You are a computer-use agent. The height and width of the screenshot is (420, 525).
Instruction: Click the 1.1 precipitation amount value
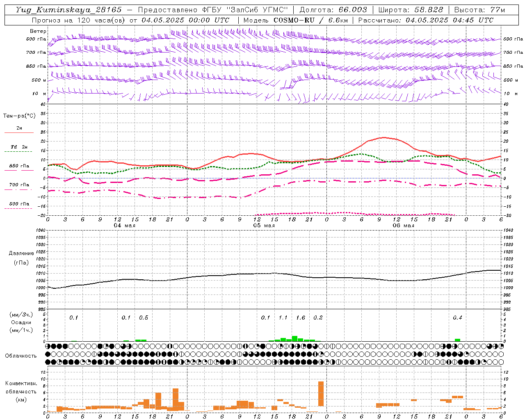click(283, 318)
